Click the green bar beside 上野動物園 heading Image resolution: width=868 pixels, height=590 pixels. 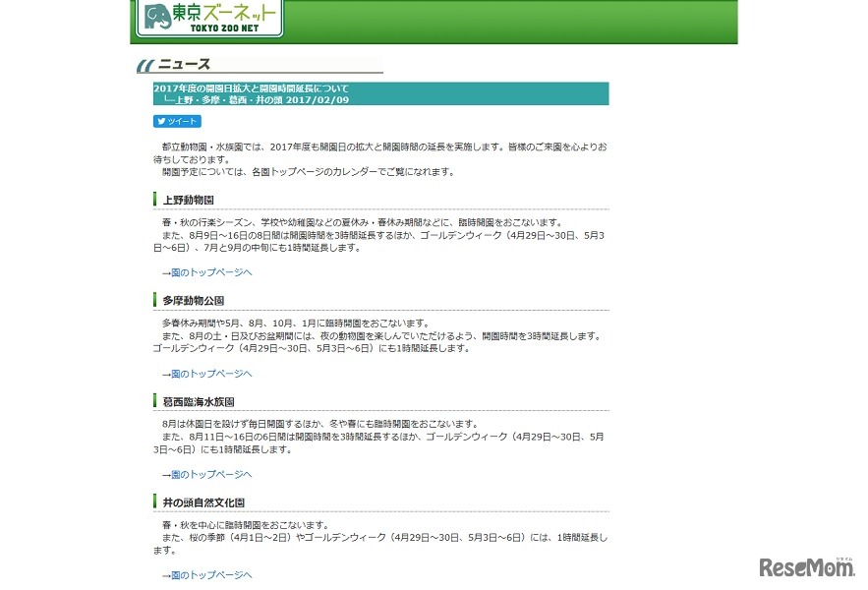click(154, 199)
